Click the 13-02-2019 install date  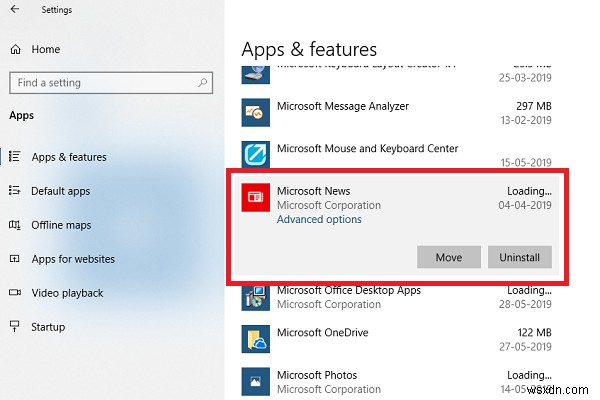pyautogui.click(x=526, y=120)
